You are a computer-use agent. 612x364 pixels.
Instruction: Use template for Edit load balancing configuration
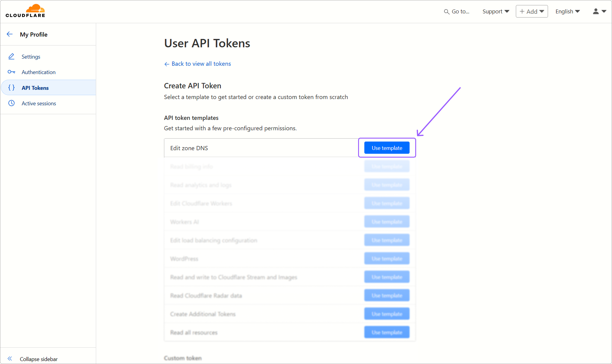point(387,240)
